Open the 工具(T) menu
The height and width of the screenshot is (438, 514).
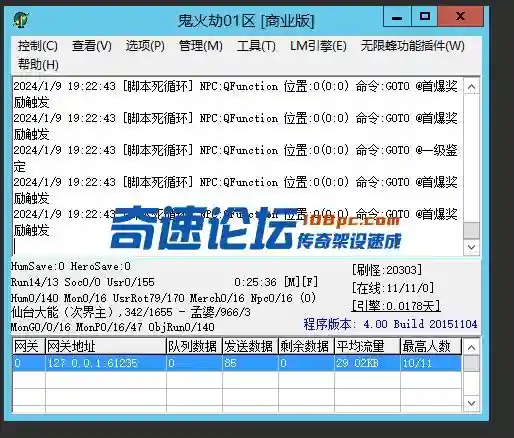click(x=256, y=46)
